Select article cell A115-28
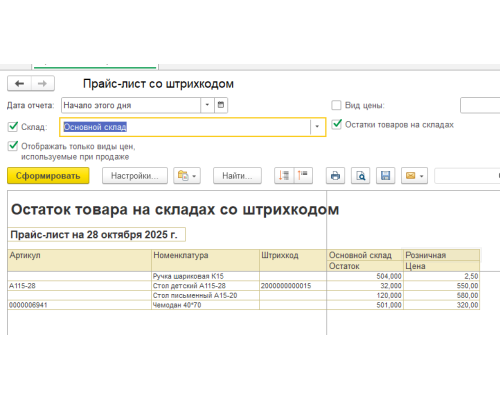 click(79, 286)
